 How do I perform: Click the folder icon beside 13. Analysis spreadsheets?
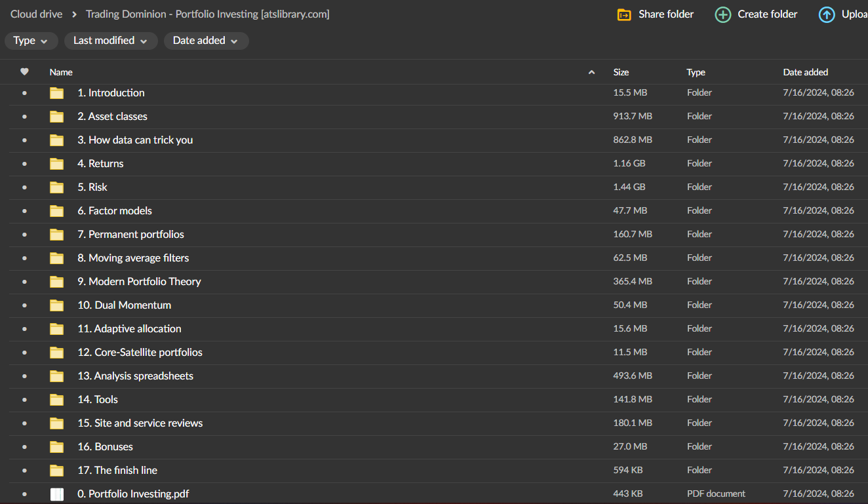pyautogui.click(x=56, y=376)
